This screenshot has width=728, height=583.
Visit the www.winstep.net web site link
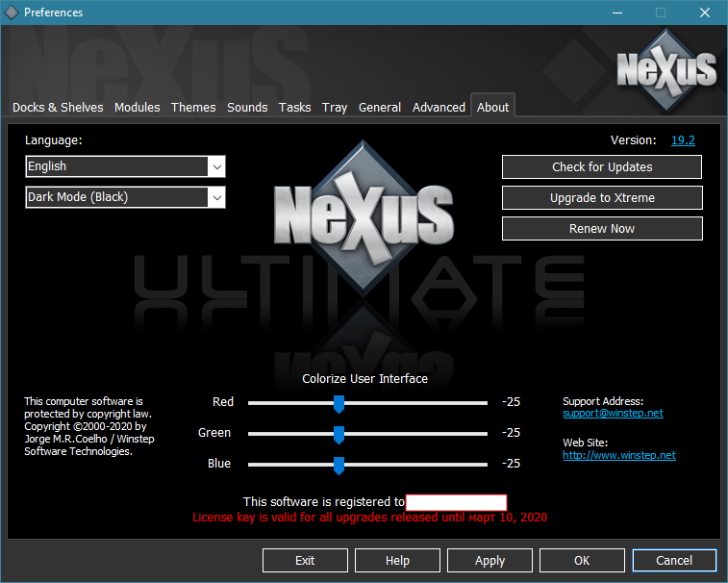click(x=618, y=456)
